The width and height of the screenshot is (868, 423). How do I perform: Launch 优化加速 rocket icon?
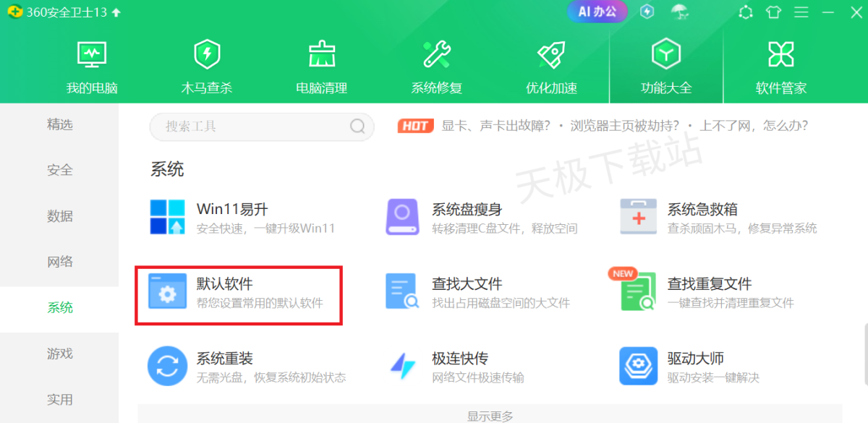click(x=551, y=55)
